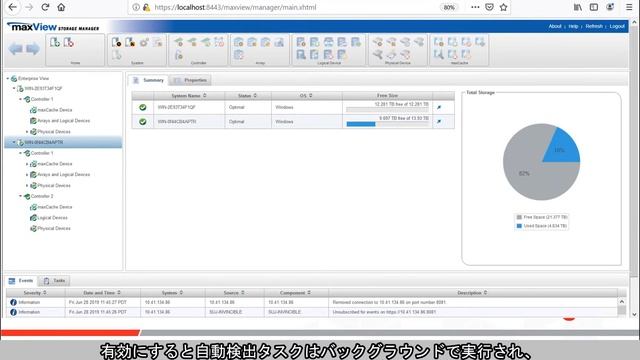Click the browser address bar URL
Screen dimensions: 640x360
(x=235, y=7)
